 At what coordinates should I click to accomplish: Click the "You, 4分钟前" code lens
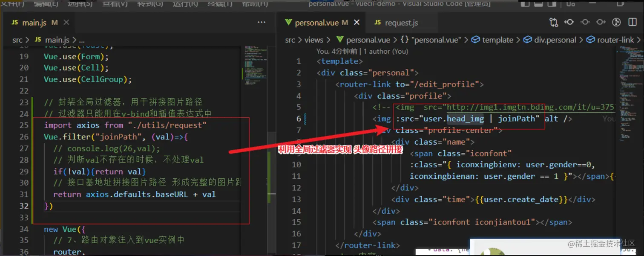click(337, 51)
